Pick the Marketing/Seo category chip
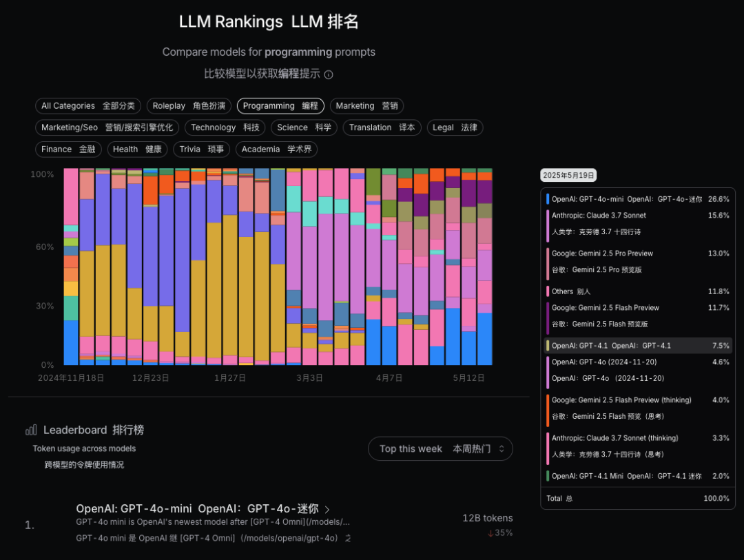The width and height of the screenshot is (744, 560). pyautogui.click(x=107, y=127)
